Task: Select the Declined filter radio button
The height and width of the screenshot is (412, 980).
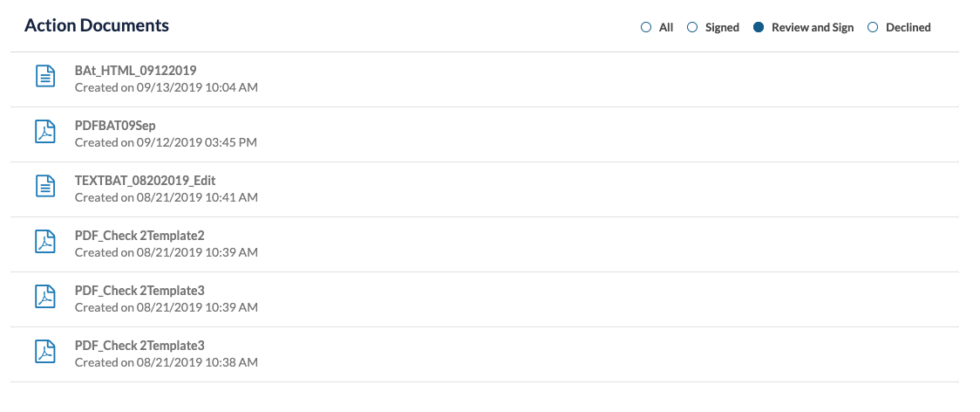Action: [x=873, y=27]
